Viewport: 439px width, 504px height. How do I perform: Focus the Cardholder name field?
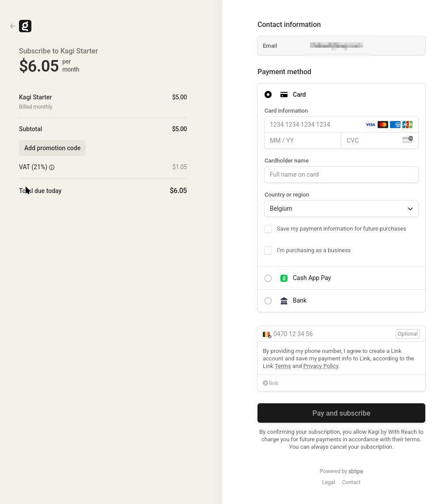pos(341,174)
